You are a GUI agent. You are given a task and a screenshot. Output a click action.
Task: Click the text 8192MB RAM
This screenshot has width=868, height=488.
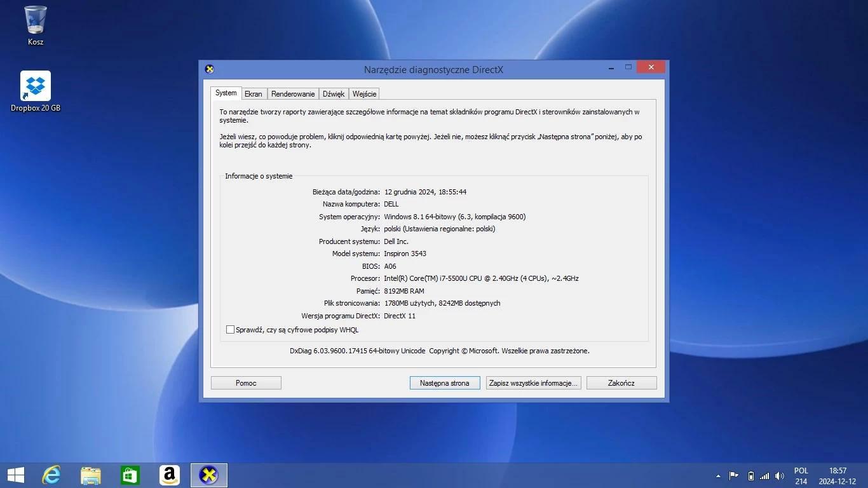tap(404, 291)
